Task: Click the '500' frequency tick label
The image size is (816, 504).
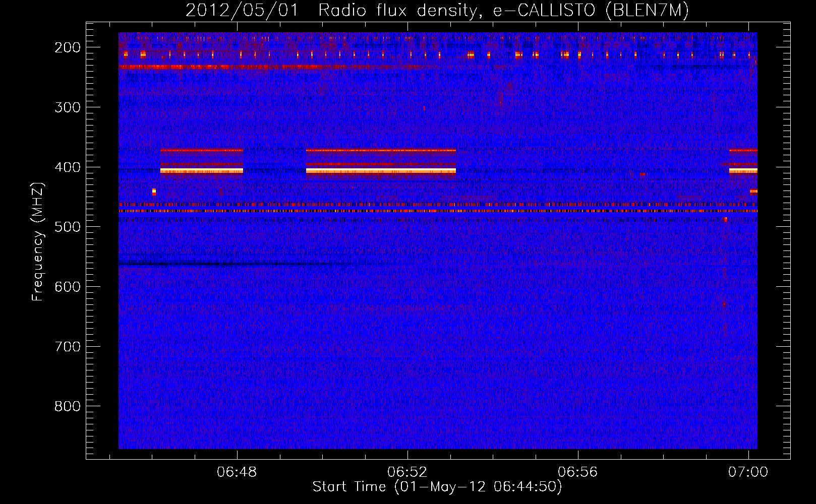Action: coord(68,227)
